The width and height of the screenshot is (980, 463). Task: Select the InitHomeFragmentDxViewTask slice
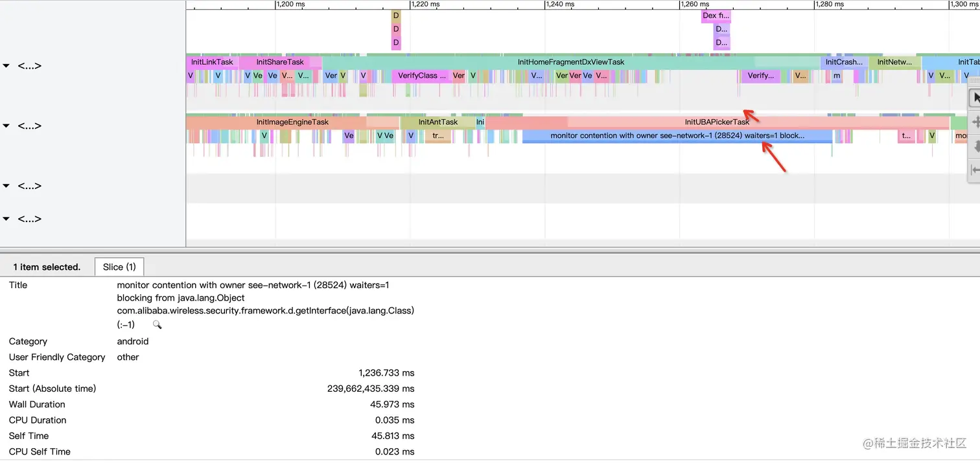tap(570, 62)
